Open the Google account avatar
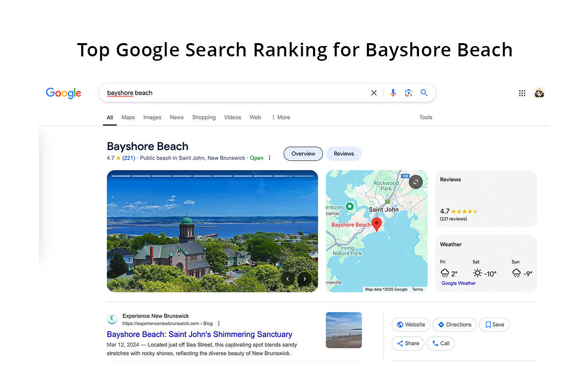Image resolution: width=588 pixels, height=392 pixels. (x=539, y=93)
